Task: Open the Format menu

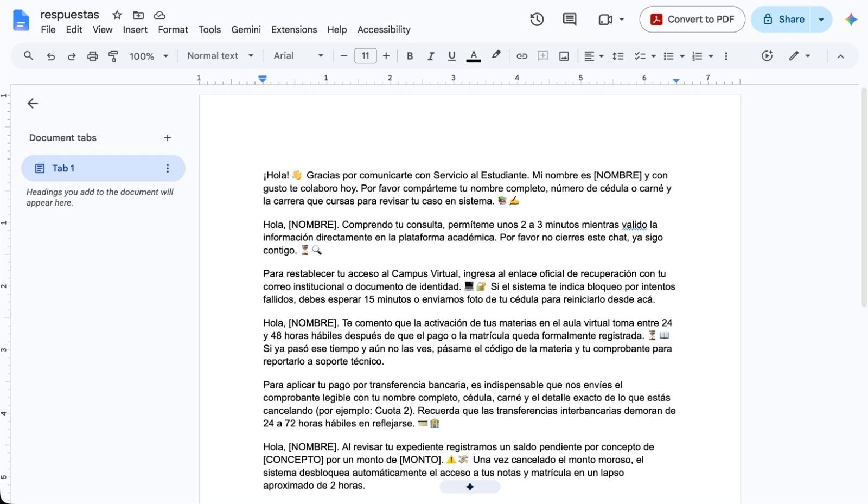Action: (x=173, y=30)
